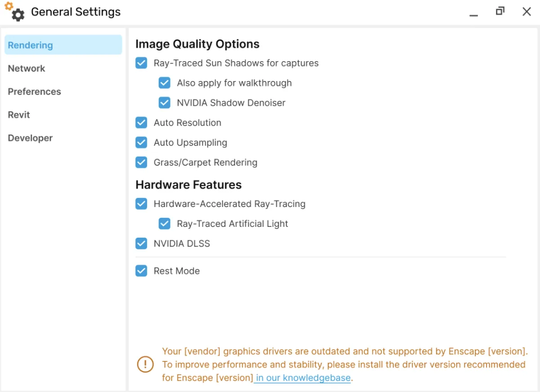Click the General Settings gear icon
The image size is (540, 392).
coord(16,13)
